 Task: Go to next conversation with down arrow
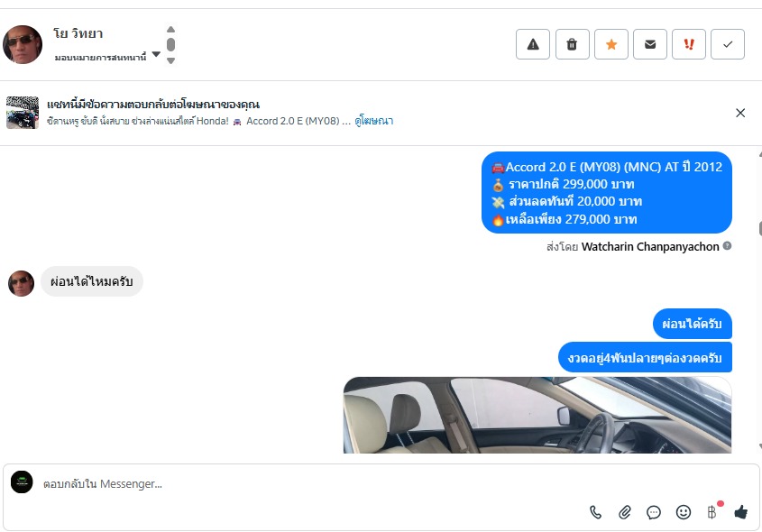pos(170,60)
